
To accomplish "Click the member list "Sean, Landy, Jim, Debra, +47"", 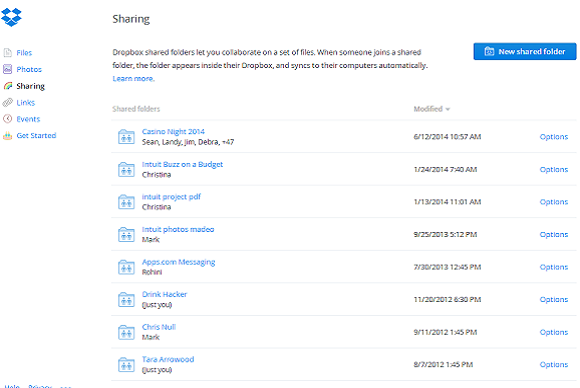I will [x=188, y=142].
